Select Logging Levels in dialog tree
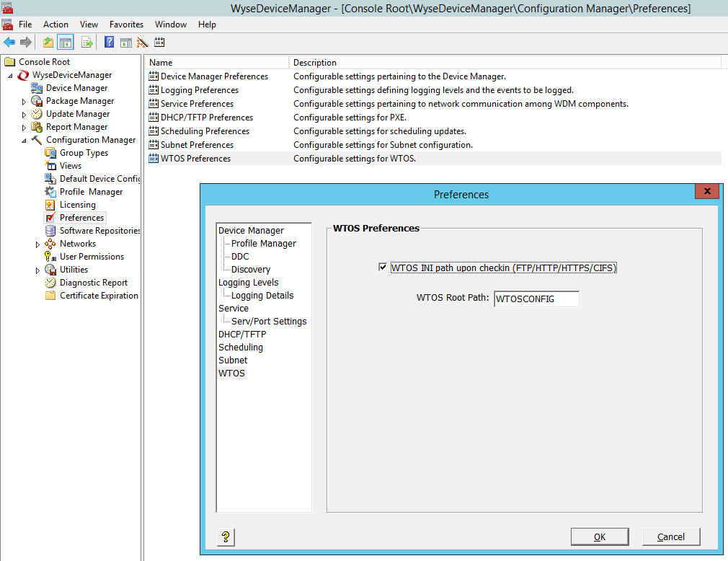 point(249,283)
